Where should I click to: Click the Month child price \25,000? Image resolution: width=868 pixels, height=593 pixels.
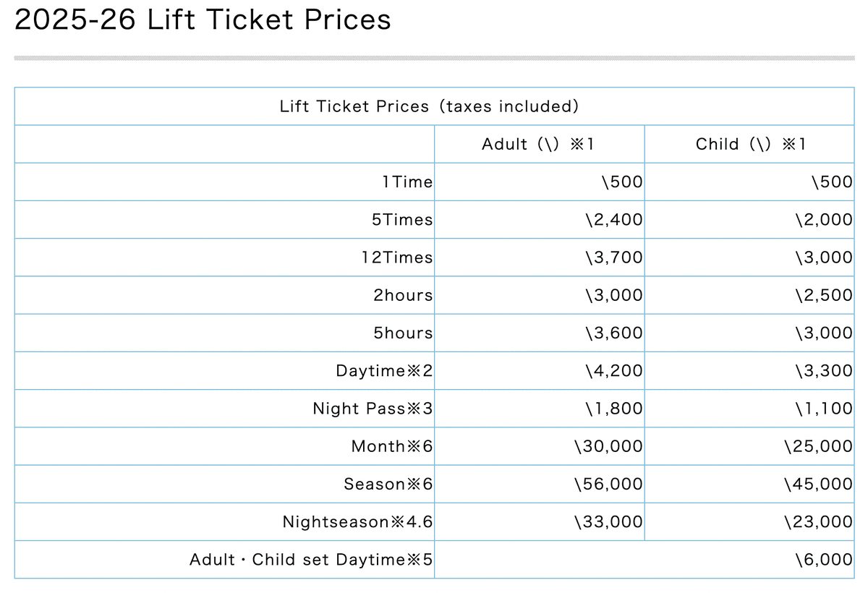(819, 446)
